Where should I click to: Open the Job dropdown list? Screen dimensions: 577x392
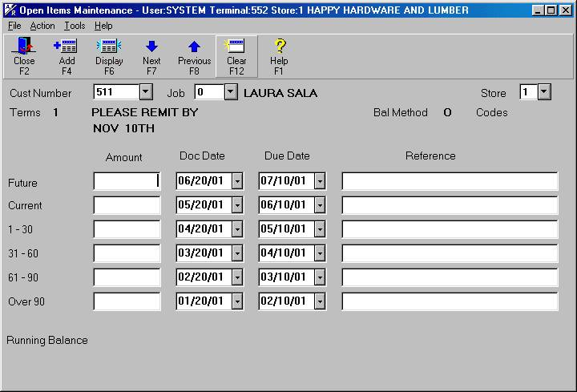point(231,92)
